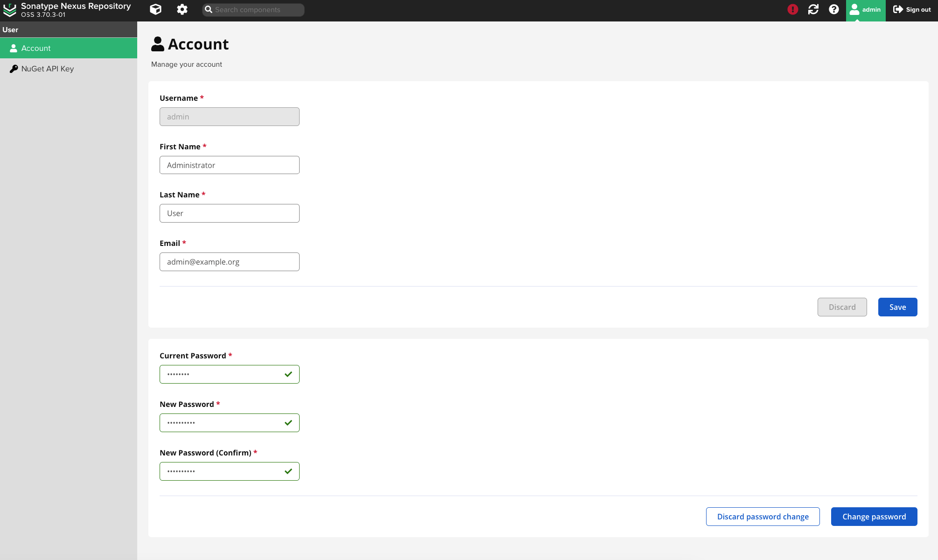The height and width of the screenshot is (560, 938).
Task: Click the green checkmark in New Password Confirm field
Action: pyautogui.click(x=288, y=471)
